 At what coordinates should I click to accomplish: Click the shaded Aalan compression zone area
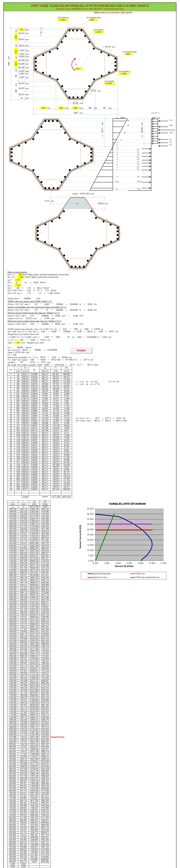pos(77,204)
